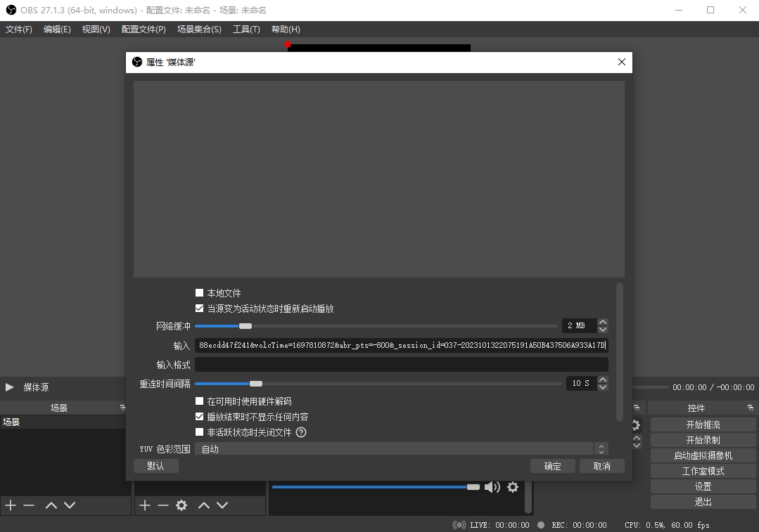This screenshot has width=759, height=532.
Task: Click the 输入格式 text field
Action: [x=401, y=364]
